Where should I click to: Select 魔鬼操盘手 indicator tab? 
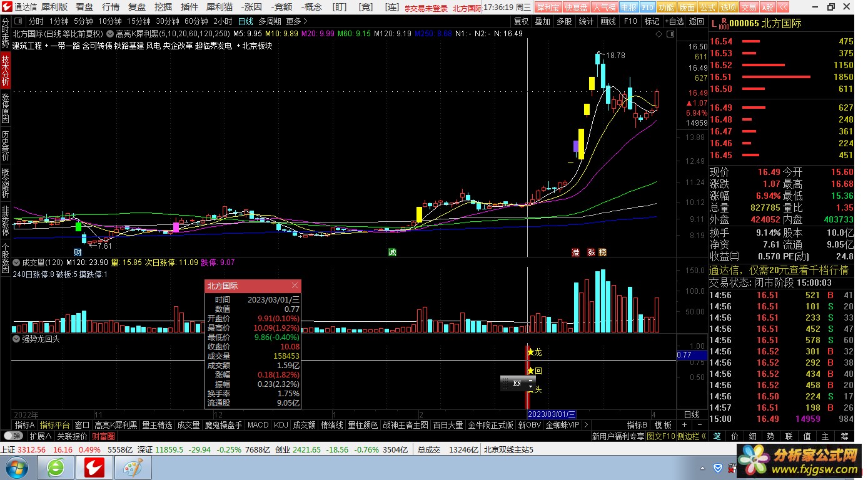(x=223, y=425)
